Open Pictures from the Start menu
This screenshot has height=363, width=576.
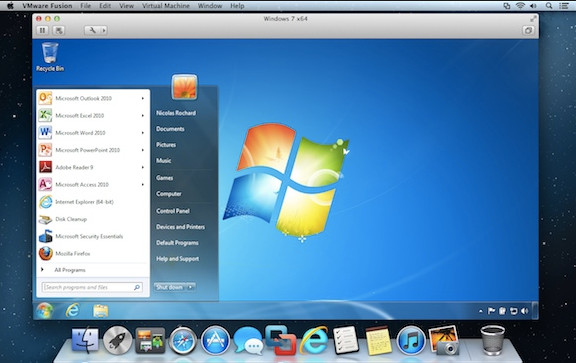coord(166,145)
